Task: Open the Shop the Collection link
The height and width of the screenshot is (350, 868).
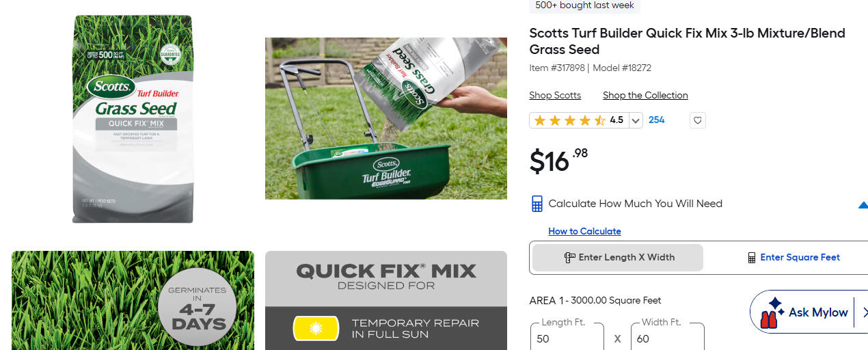Action: click(x=645, y=95)
